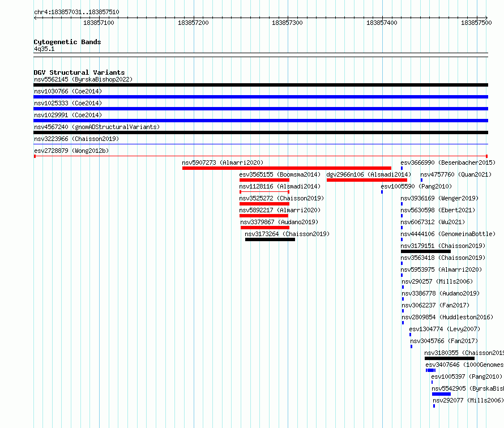Click the 4q35.1 band label

coord(44,49)
